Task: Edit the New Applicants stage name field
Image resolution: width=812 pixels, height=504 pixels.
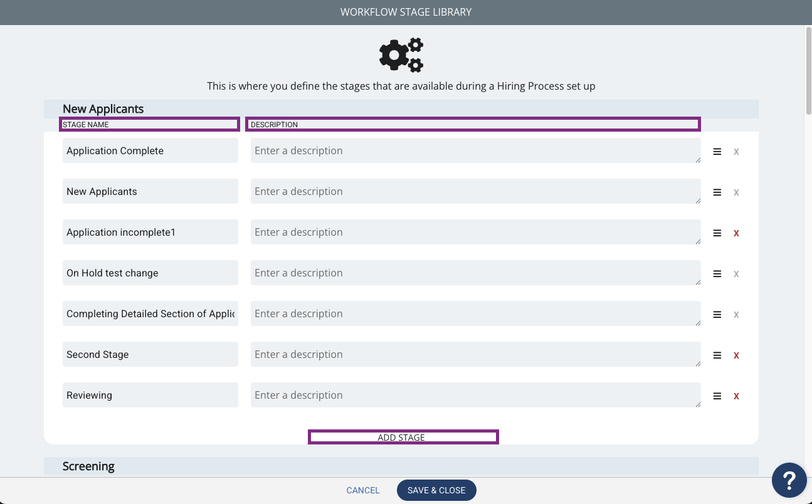Action: point(150,191)
